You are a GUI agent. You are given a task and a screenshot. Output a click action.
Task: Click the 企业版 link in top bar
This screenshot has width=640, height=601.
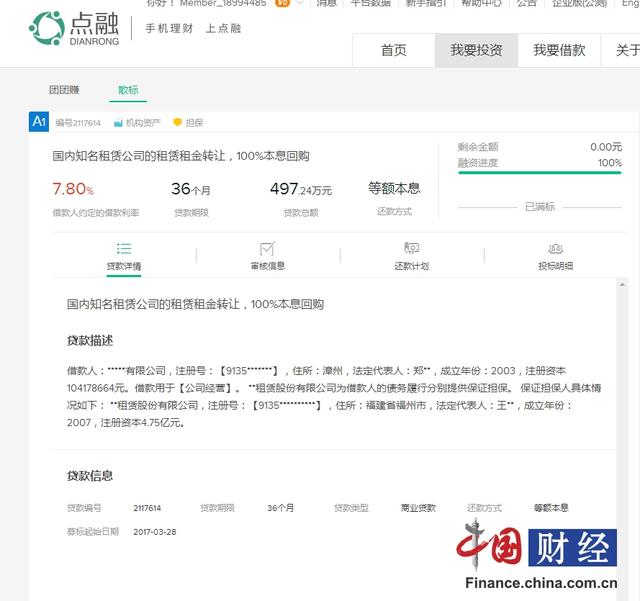point(580,3)
